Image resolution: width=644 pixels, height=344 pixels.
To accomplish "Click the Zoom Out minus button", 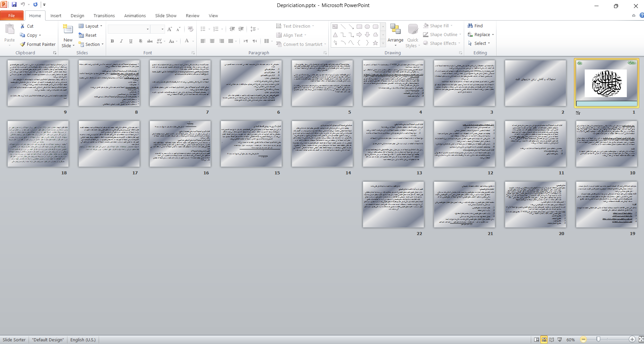I will (x=583, y=340).
